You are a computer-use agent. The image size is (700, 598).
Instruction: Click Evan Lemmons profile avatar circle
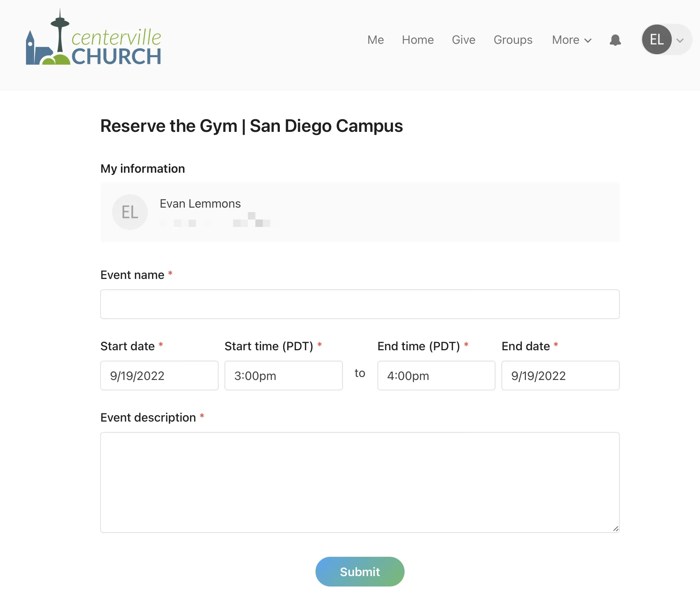tap(130, 212)
